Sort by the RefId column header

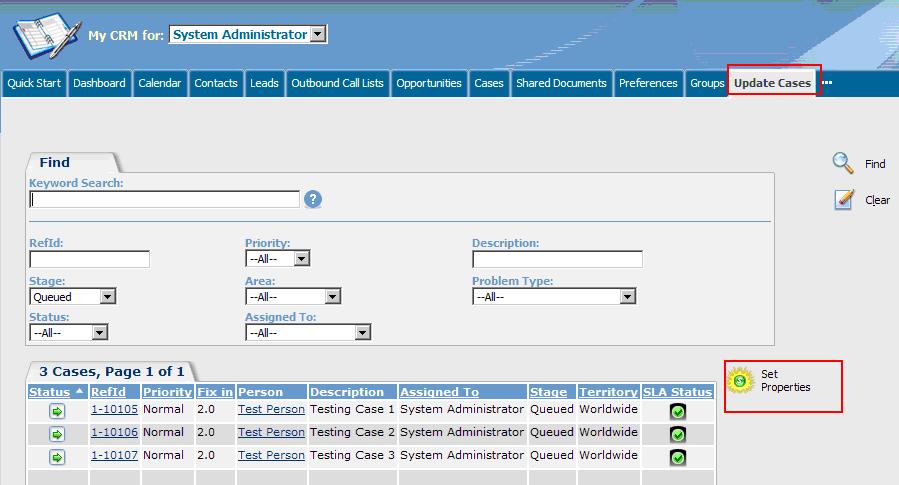click(x=108, y=392)
